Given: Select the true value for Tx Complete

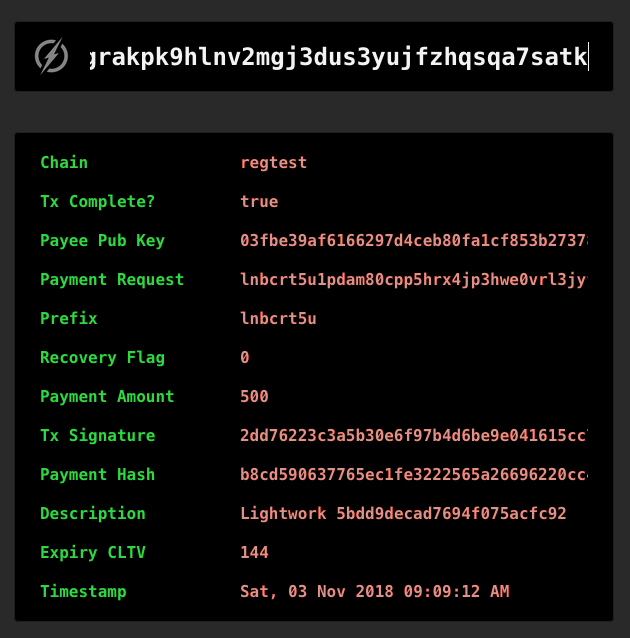Looking at the screenshot, I should (x=259, y=202).
